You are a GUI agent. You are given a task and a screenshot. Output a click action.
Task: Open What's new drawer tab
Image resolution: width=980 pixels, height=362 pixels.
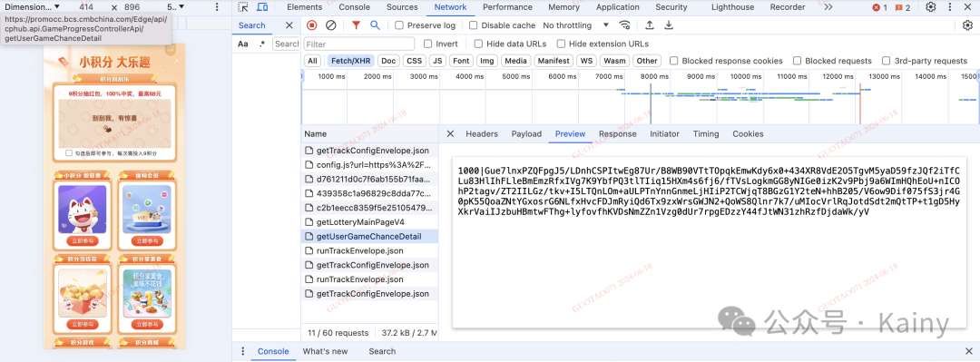click(x=325, y=351)
